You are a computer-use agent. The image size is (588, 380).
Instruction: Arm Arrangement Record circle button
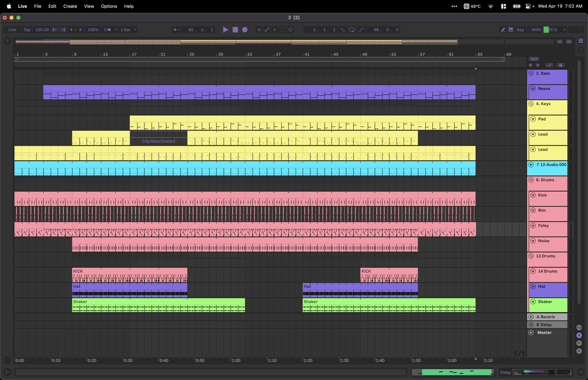pyautogui.click(x=245, y=30)
